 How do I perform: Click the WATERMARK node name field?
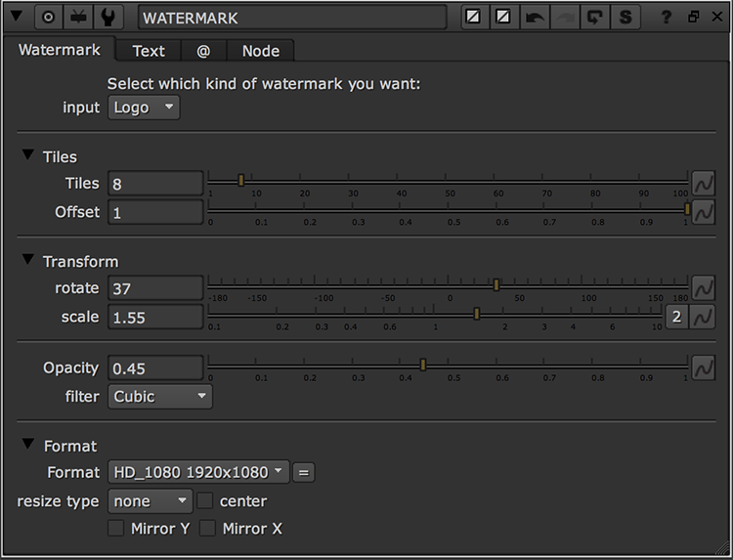click(292, 18)
